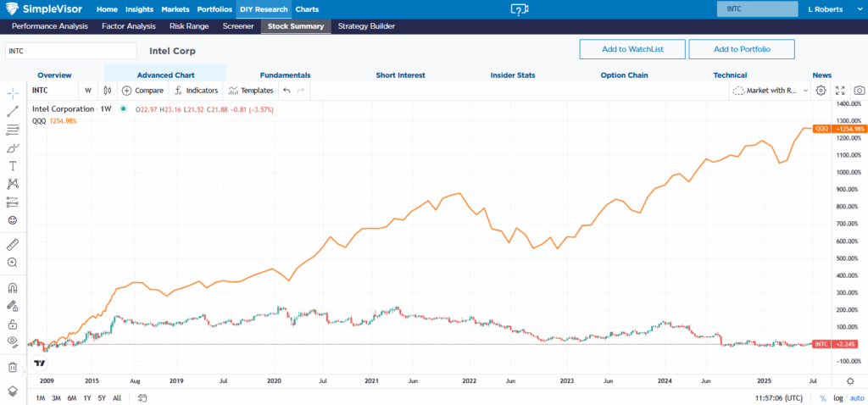Open indicator Templates menu
The width and height of the screenshot is (868, 405).
coord(251,90)
